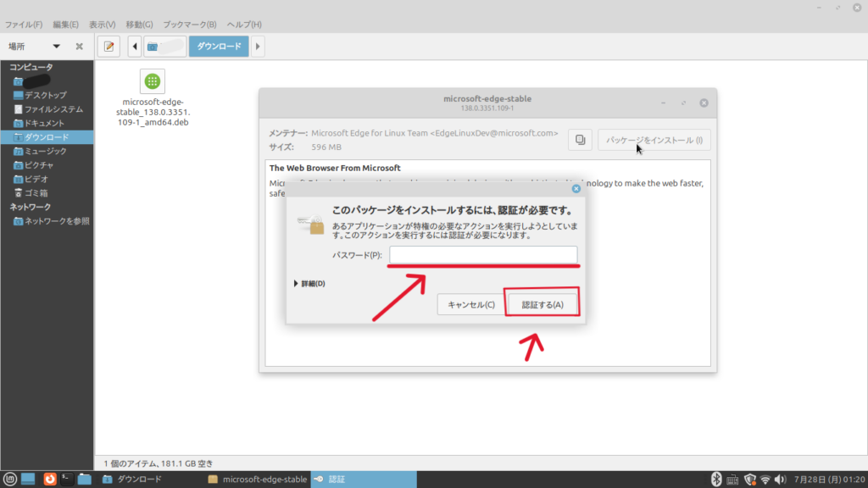Click the 596 MB size value
Image resolution: width=868 pixels, height=488 pixels.
326,147
